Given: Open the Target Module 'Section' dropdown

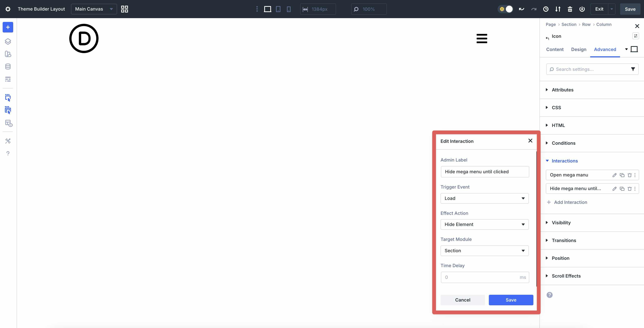Looking at the screenshot, I should click(x=484, y=251).
